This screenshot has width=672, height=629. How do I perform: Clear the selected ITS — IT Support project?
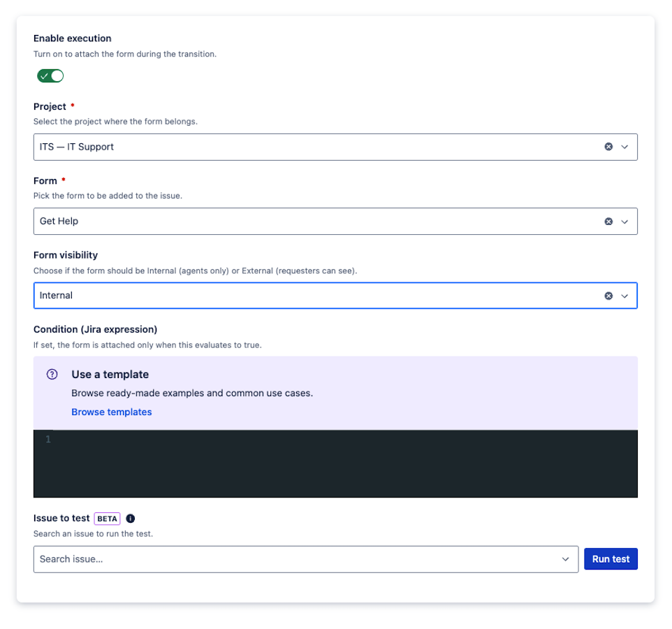click(608, 147)
